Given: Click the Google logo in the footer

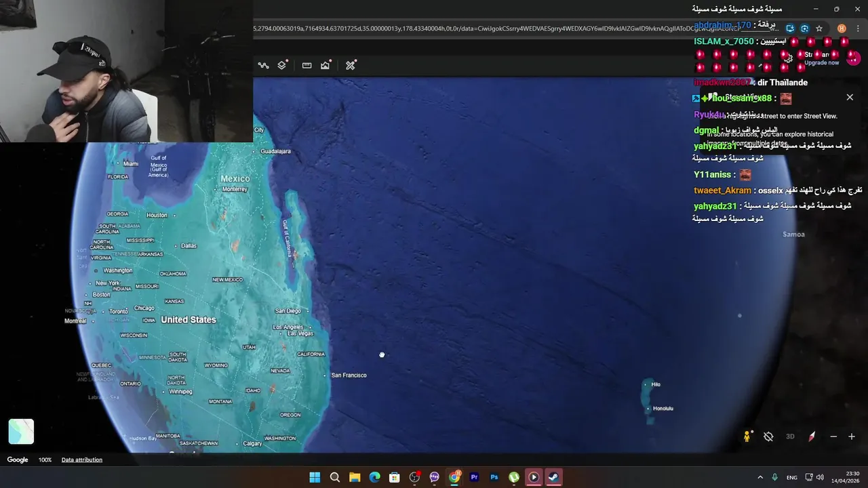Looking at the screenshot, I should tap(18, 460).
